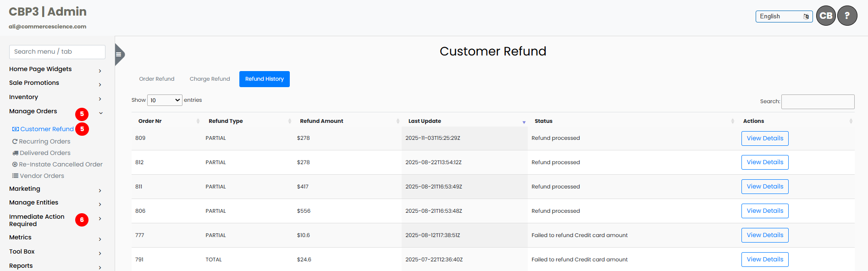Focus the Search menu / tab box
This screenshot has height=271, width=868.
click(x=57, y=52)
